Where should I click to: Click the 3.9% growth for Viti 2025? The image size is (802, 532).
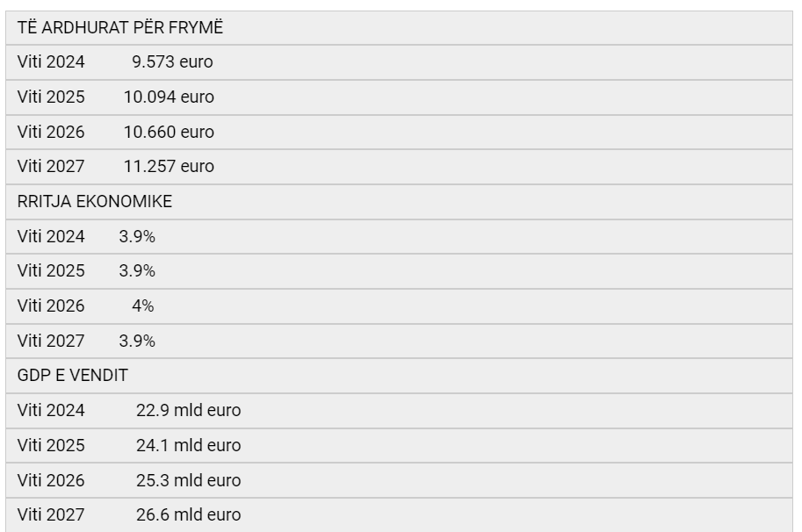coord(137,271)
